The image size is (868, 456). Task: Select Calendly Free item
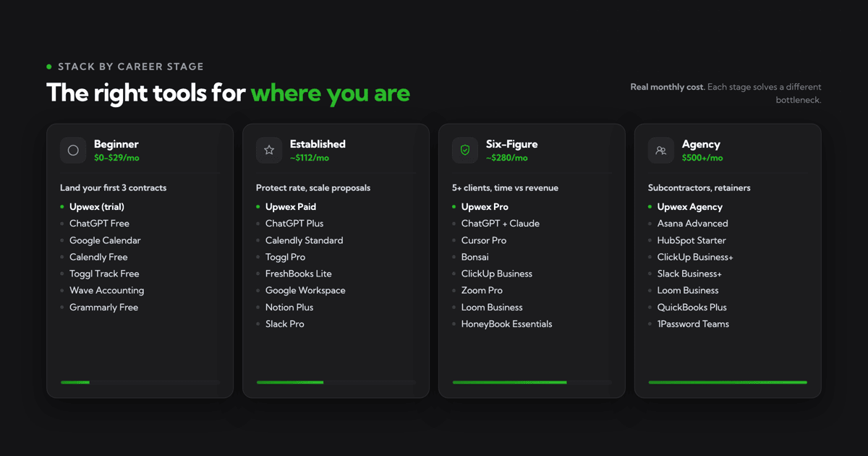click(x=98, y=257)
